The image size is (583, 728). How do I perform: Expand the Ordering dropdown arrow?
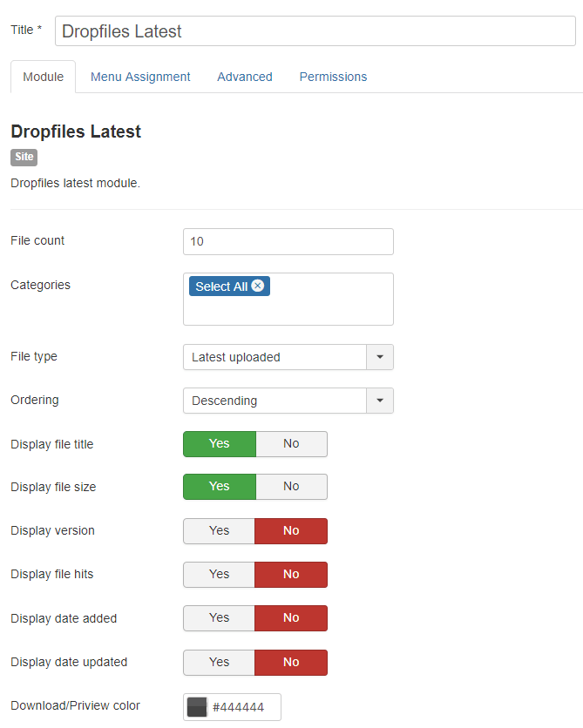(x=380, y=401)
